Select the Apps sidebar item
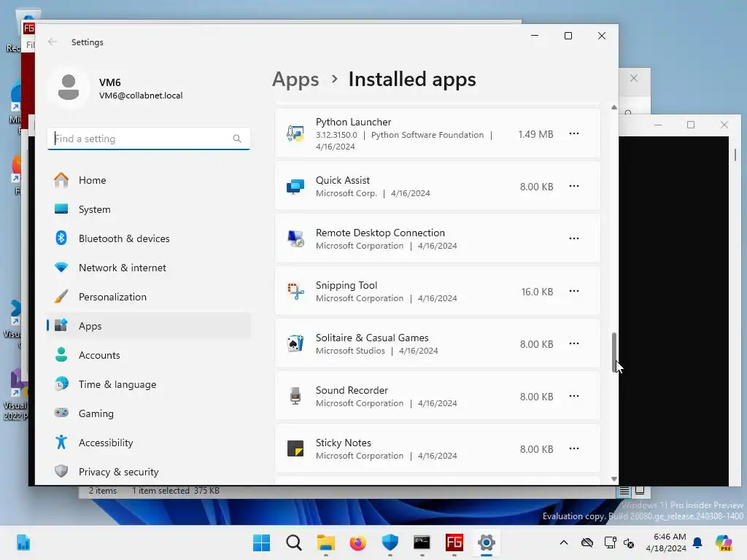Viewport: 747px width, 560px height. point(149,326)
